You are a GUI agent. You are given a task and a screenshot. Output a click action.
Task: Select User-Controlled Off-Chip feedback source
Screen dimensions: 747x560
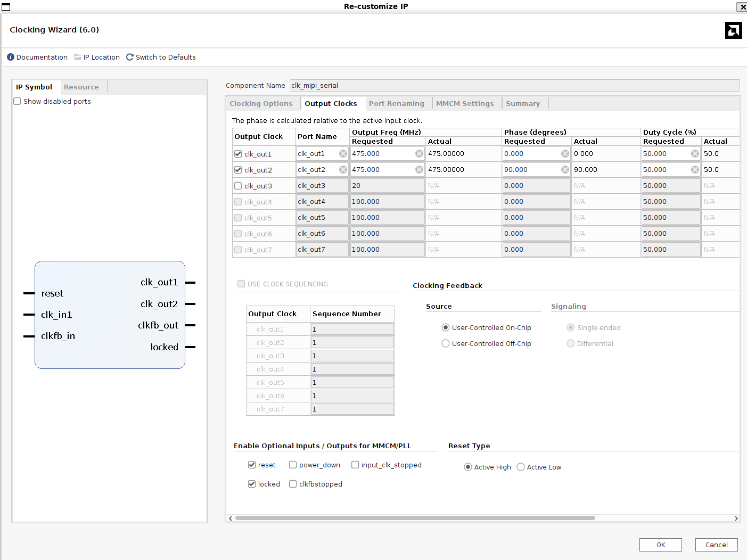[446, 343]
